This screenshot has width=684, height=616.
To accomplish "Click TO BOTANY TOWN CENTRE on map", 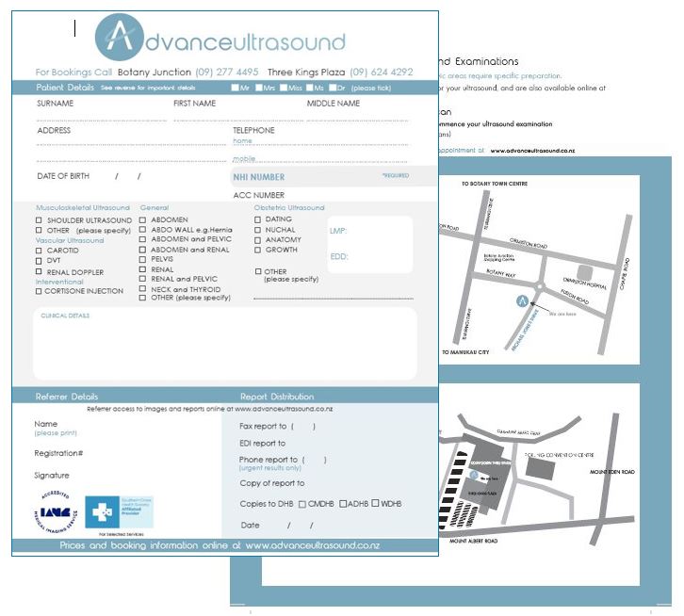I will (495, 184).
